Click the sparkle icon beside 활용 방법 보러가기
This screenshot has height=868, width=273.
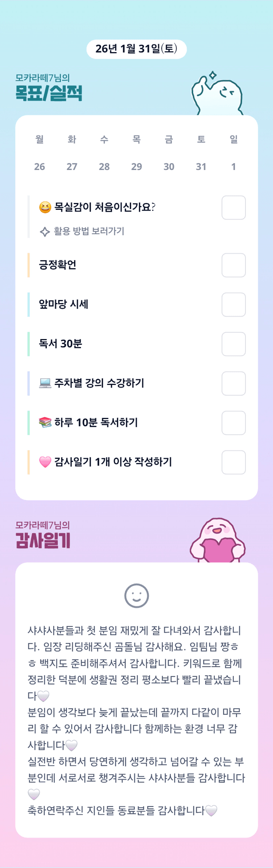click(x=45, y=232)
